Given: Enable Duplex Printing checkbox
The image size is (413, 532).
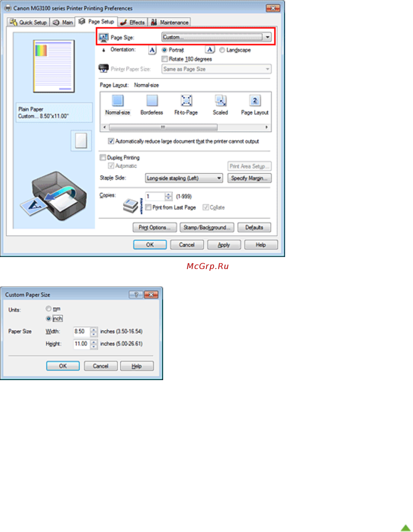Looking at the screenshot, I should pos(103,158).
